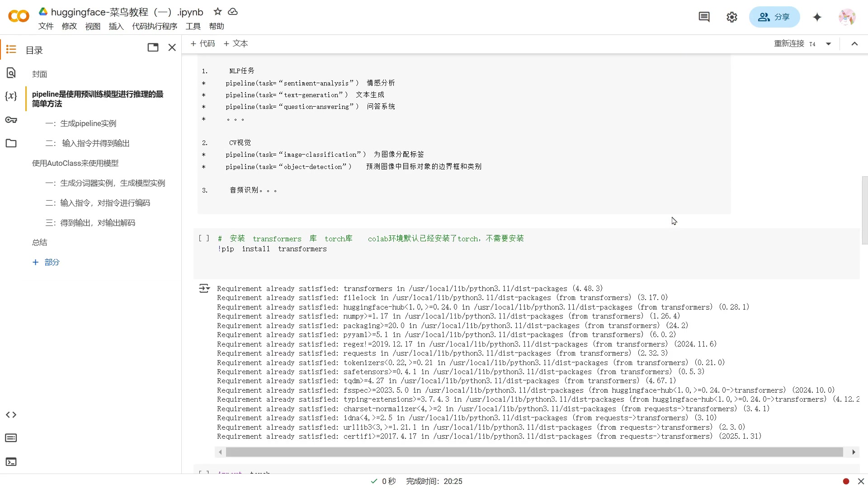Open the terminal icon

pyautogui.click(x=11, y=462)
